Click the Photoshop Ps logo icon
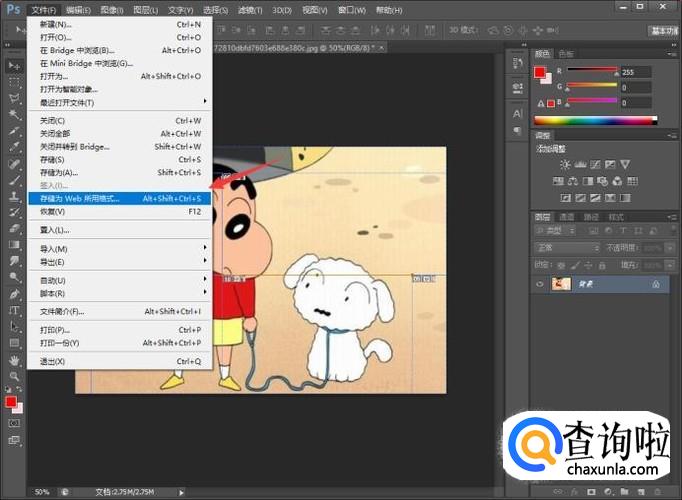The image size is (682, 500). coord(12,9)
